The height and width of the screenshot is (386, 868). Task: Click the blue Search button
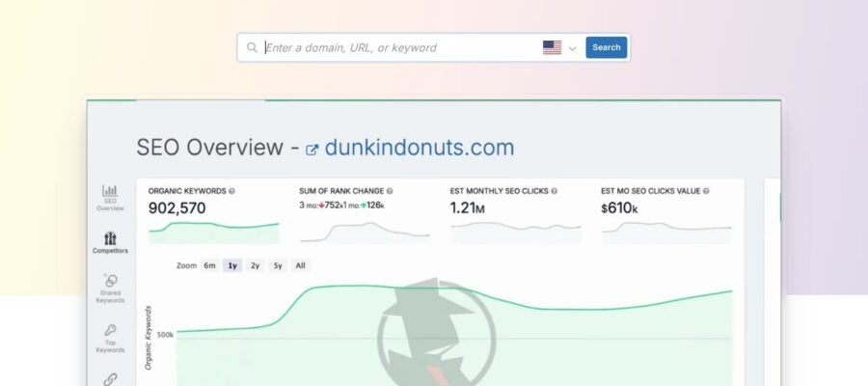pos(607,47)
